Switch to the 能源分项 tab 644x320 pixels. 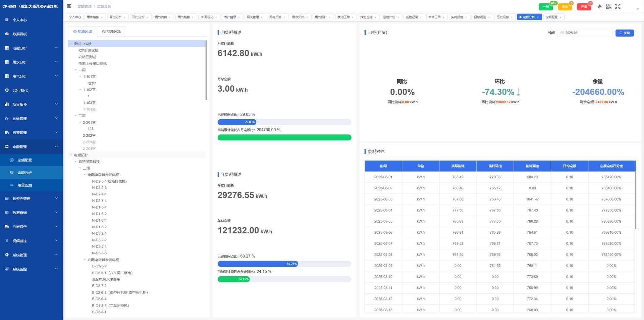tap(112, 32)
